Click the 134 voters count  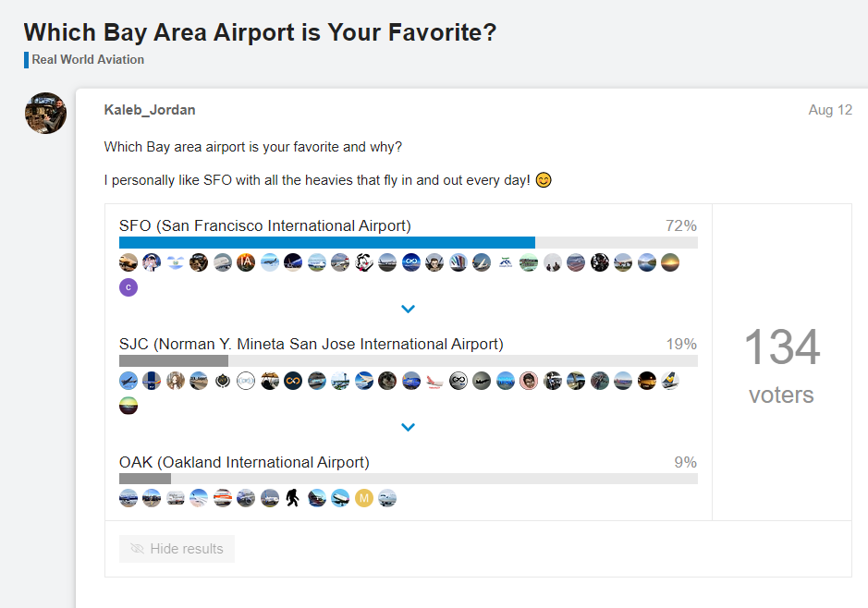tap(782, 348)
